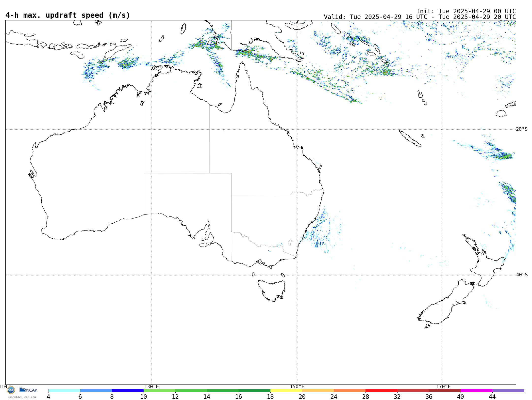Click the '4-h max. updraft speed (m/s)' title

coord(68,15)
